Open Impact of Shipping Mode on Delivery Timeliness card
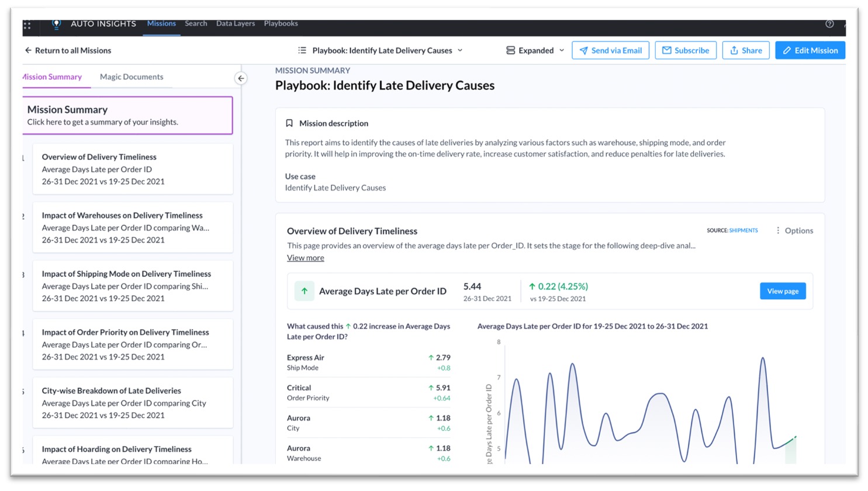Screen dimensions: 868x491 [x=133, y=286]
